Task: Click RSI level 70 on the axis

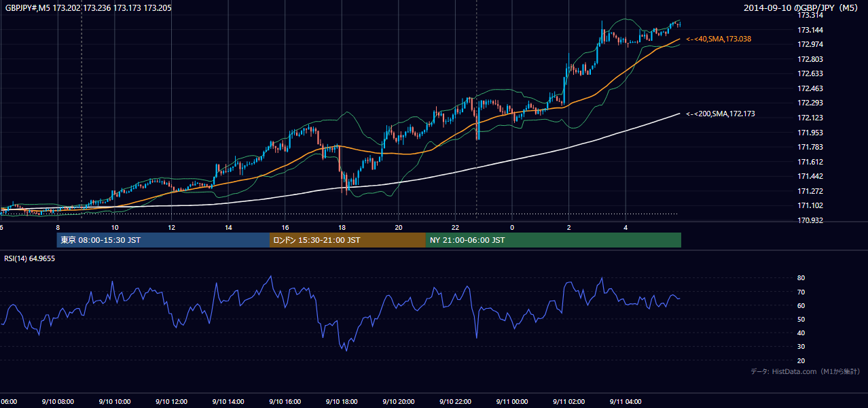Action: click(801, 292)
